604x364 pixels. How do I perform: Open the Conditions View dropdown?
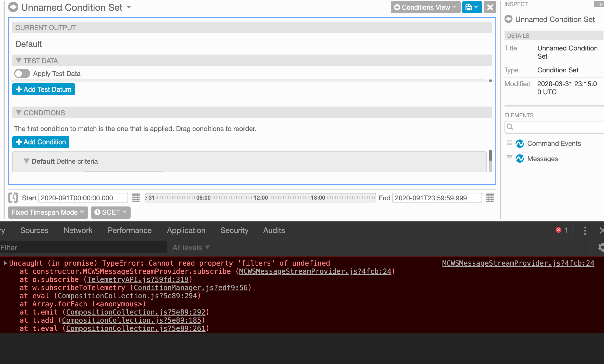tap(425, 7)
